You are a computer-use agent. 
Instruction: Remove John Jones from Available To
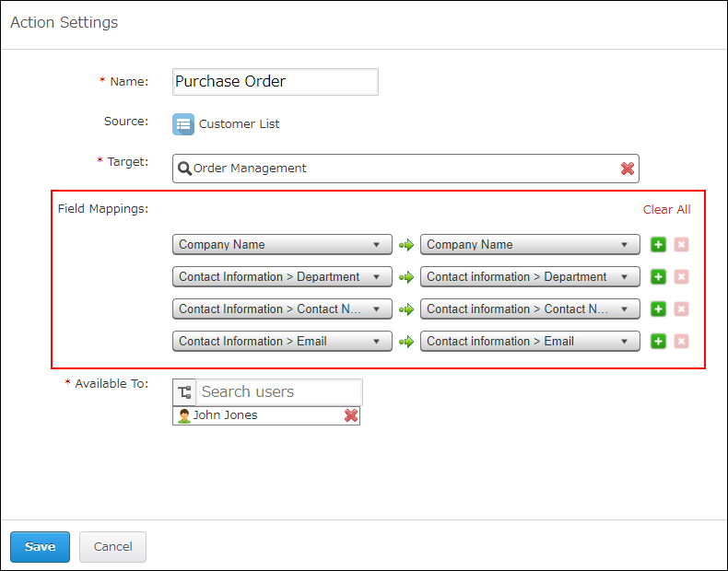point(351,415)
